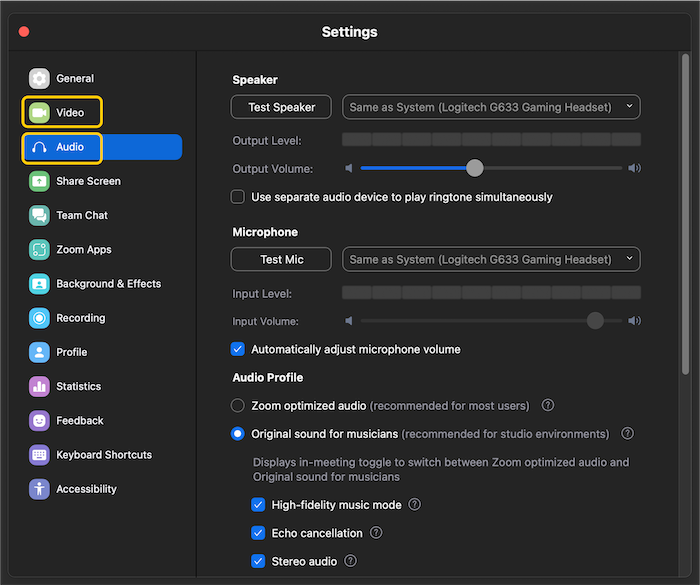Open the Accessibility icon in sidebar
Viewport: 700px width, 585px height.
pyautogui.click(x=39, y=489)
